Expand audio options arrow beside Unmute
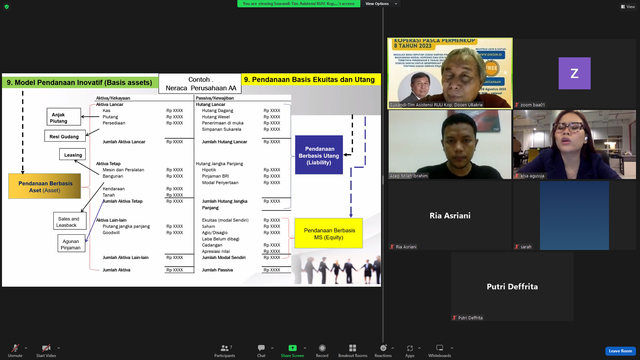Image resolution: width=640 pixels, height=360 pixels. click(26, 348)
